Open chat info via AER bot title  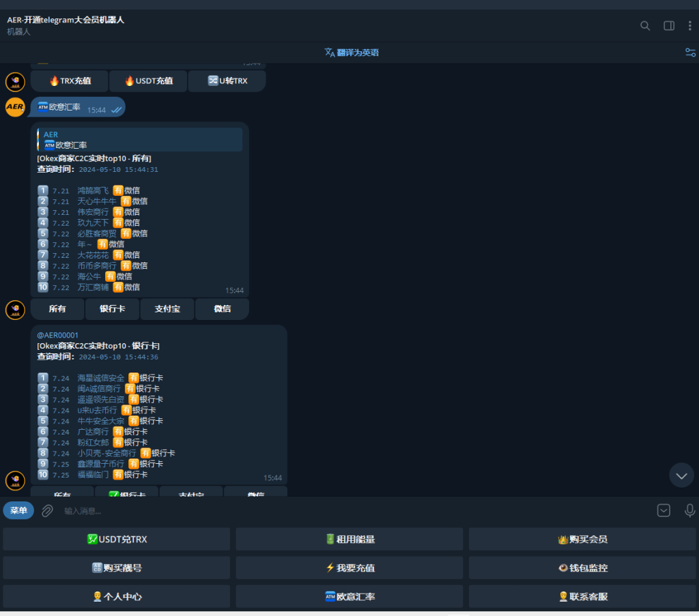pyautogui.click(x=66, y=20)
